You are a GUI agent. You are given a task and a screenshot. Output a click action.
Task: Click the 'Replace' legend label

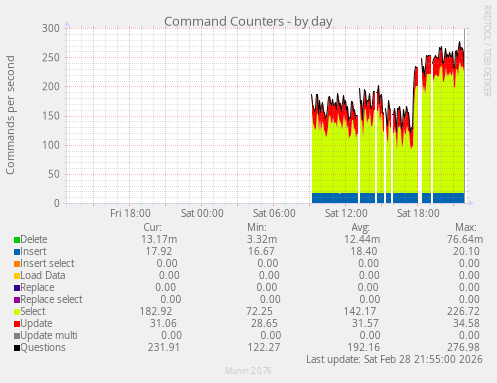coord(37,287)
